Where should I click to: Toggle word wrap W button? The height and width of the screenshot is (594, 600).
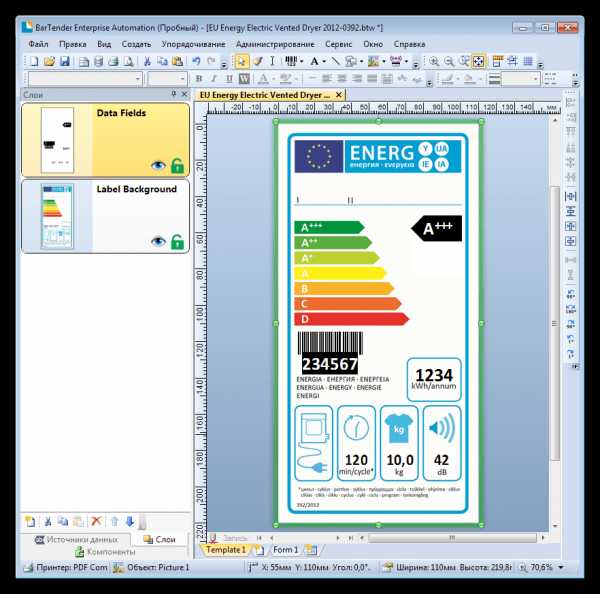pyautogui.click(x=244, y=79)
